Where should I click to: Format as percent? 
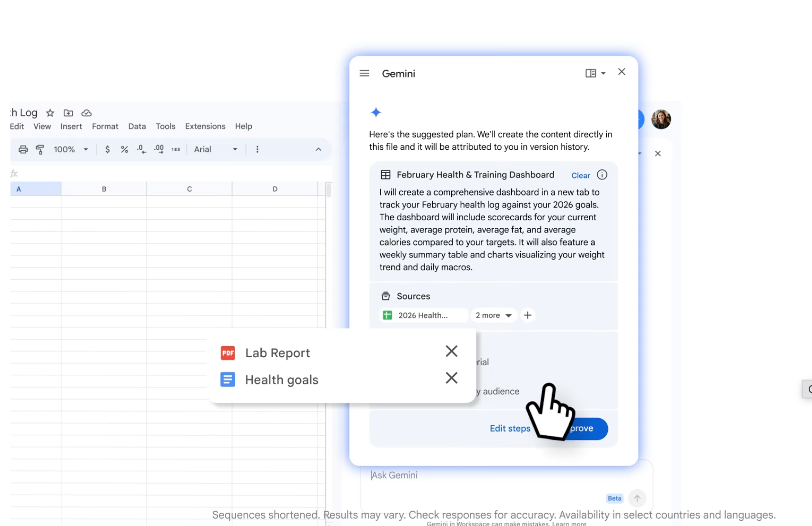point(124,149)
